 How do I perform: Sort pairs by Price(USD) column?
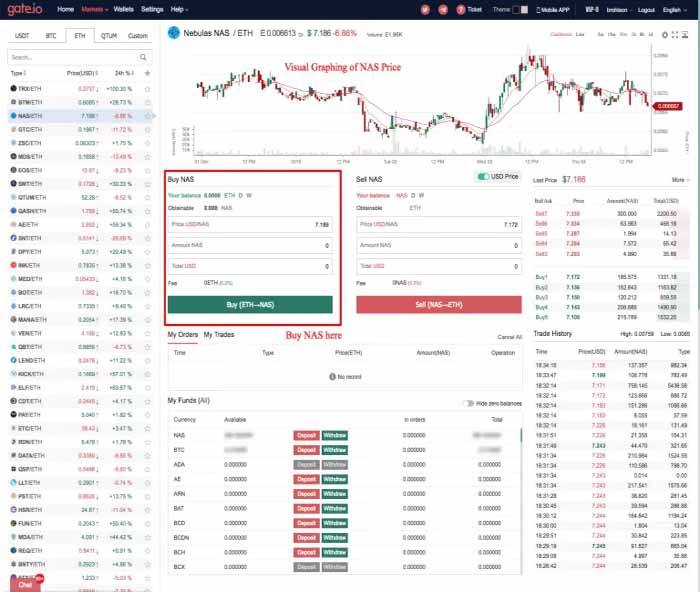tap(82, 73)
